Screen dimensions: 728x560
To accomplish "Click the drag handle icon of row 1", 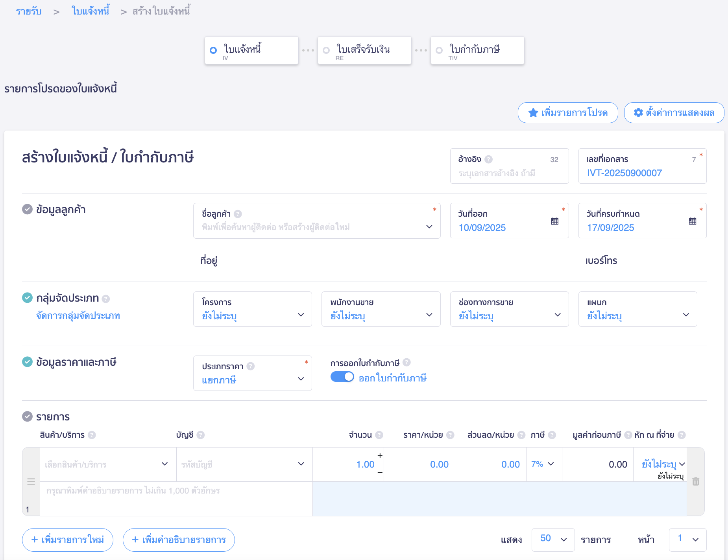I will click(x=31, y=482).
